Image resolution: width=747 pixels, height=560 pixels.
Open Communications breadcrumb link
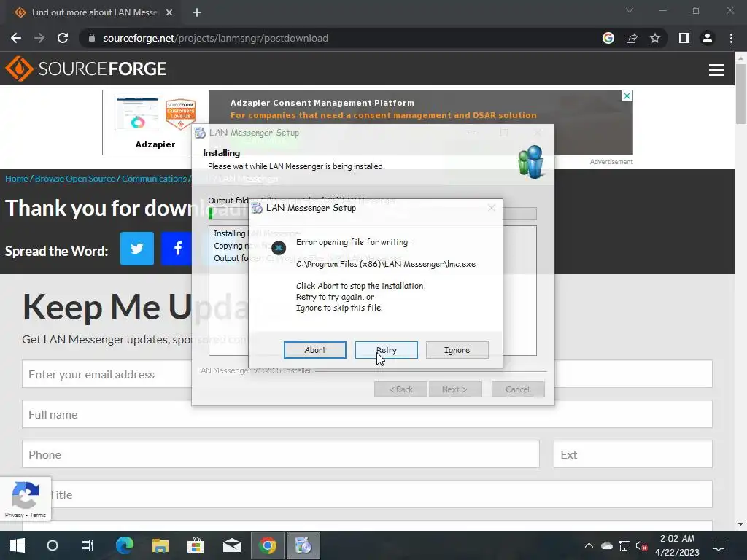(154, 179)
